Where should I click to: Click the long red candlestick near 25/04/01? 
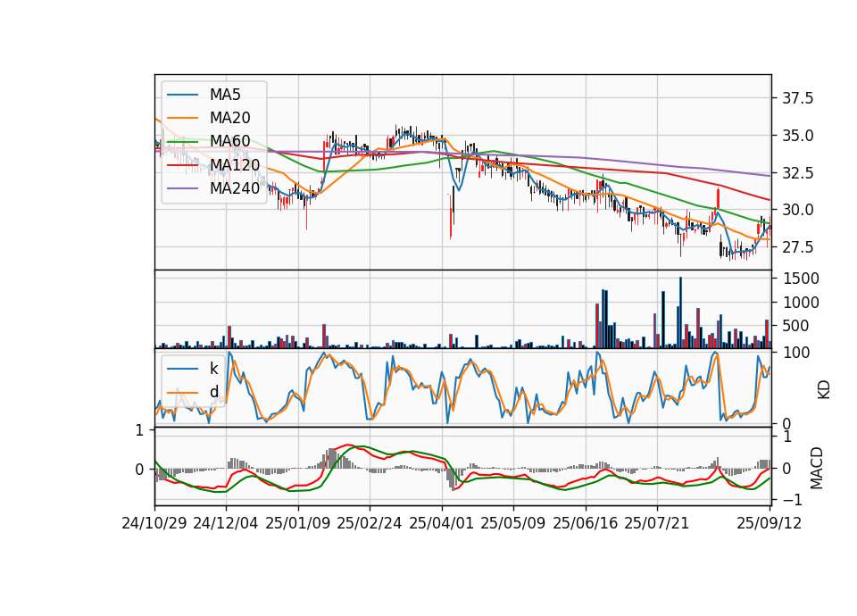pyautogui.click(x=451, y=216)
